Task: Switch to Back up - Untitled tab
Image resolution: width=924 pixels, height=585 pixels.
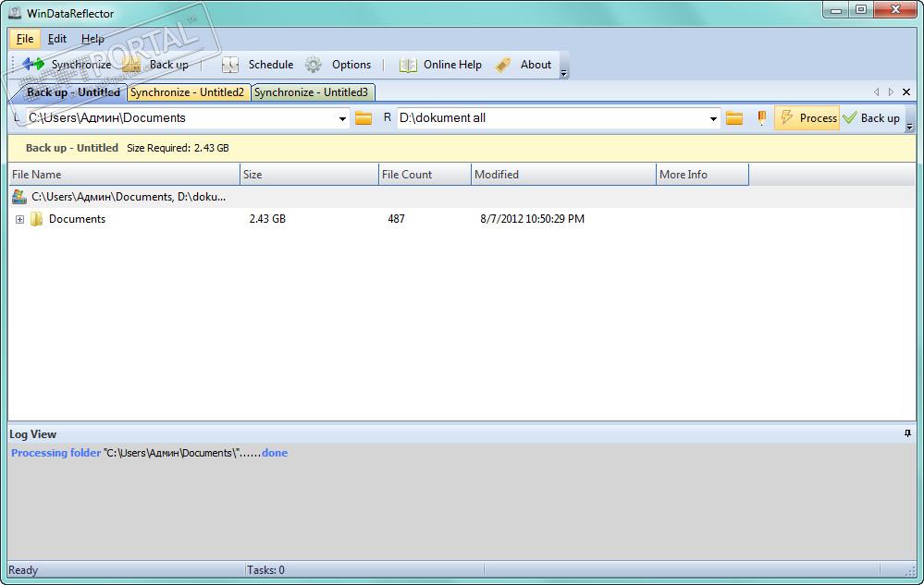Action: (73, 92)
